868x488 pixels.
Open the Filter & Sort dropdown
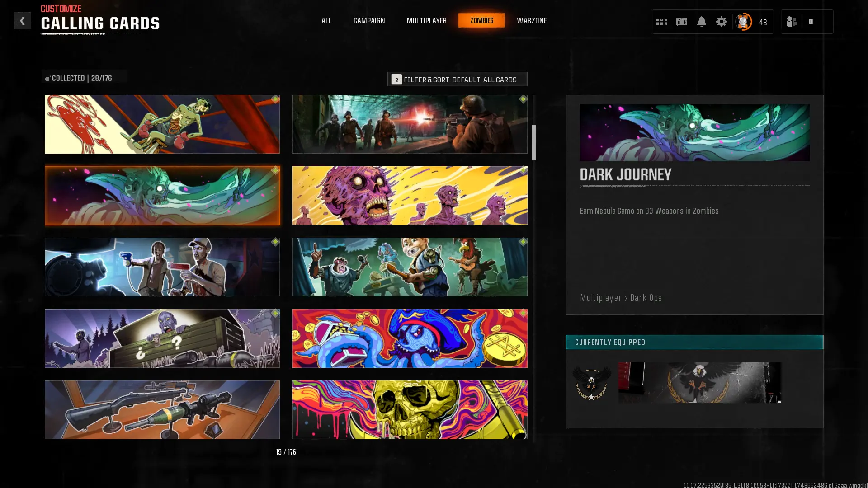(457, 79)
